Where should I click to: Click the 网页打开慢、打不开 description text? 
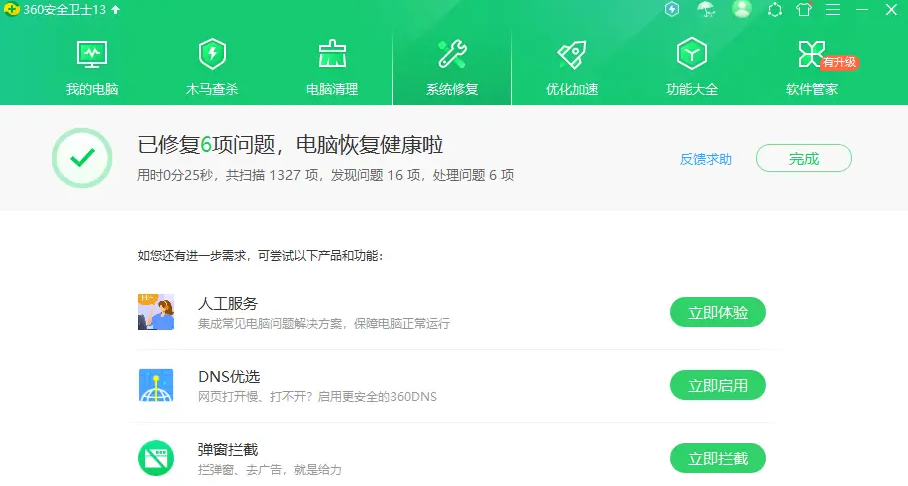(x=317, y=397)
